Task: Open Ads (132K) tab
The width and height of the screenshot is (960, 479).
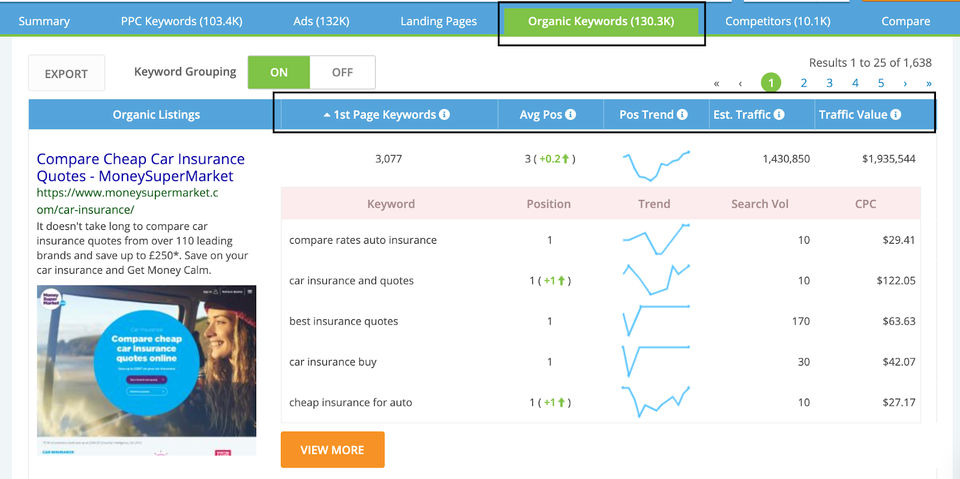Action: tap(321, 21)
